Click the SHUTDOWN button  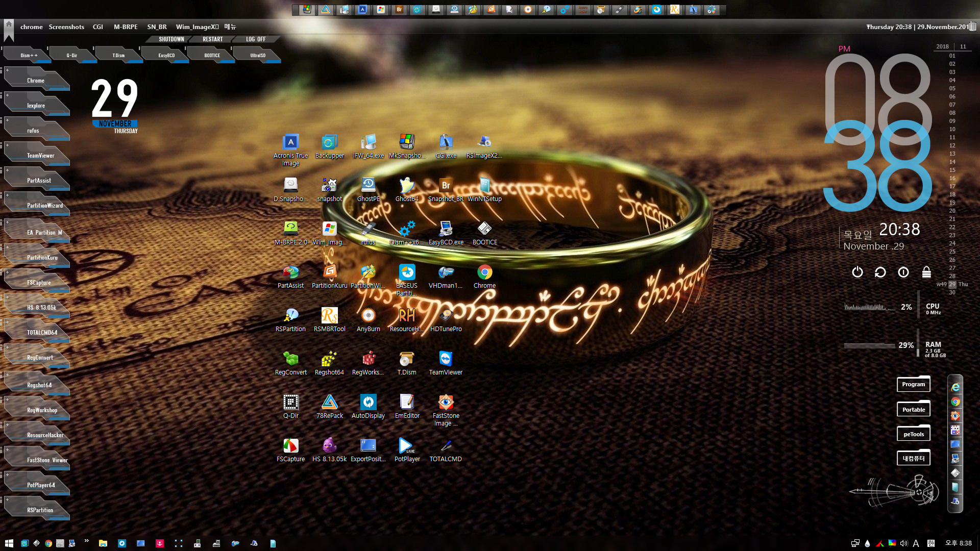[x=171, y=39]
